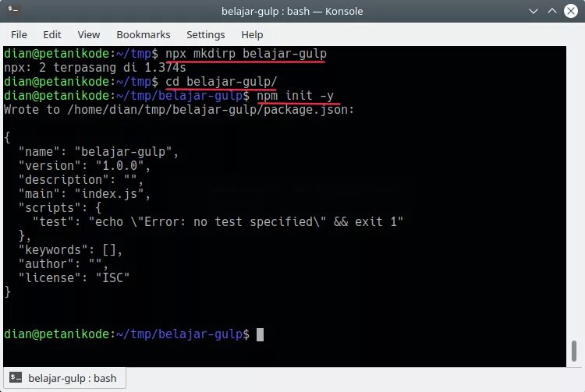Close the Konsole window
This screenshot has width=585, height=392.
[x=571, y=11]
